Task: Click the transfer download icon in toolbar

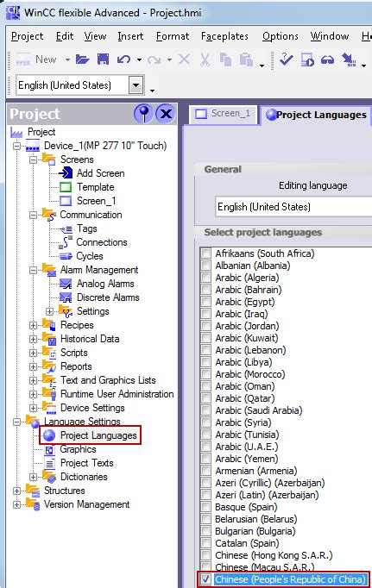Action: [x=349, y=59]
